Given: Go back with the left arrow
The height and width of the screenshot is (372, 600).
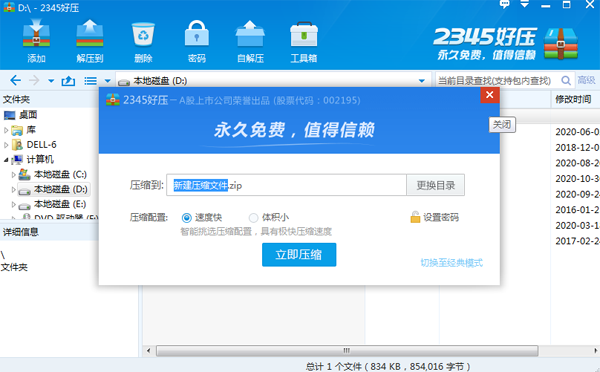Looking at the screenshot, I should click(x=15, y=80).
